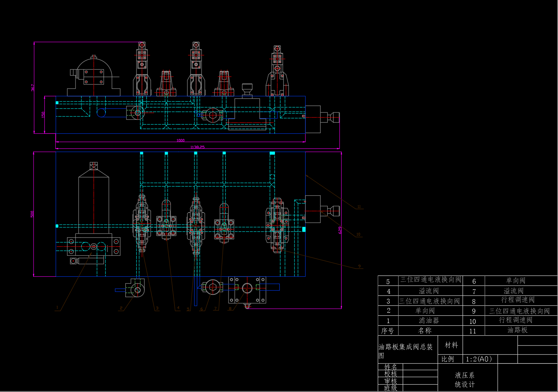
Task: Click the 滤油器 cell in parts list
Action: (x=429, y=321)
